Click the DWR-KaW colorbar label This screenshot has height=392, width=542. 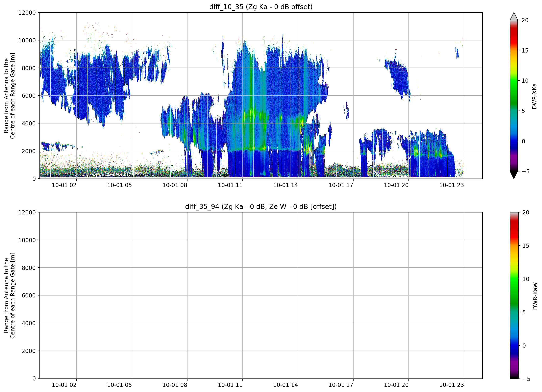(535, 296)
